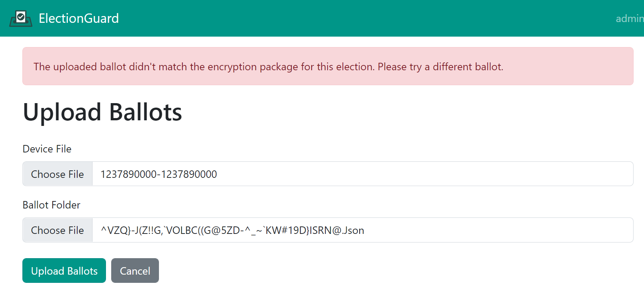Choose a file for Ballot Folder
This screenshot has height=306, width=644.
[57, 230]
